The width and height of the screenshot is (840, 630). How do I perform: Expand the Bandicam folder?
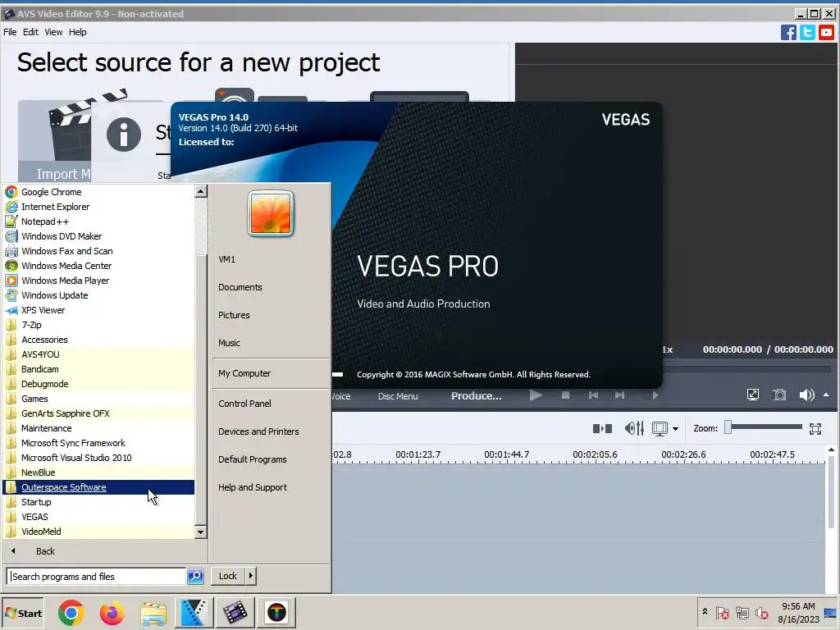tap(98, 369)
